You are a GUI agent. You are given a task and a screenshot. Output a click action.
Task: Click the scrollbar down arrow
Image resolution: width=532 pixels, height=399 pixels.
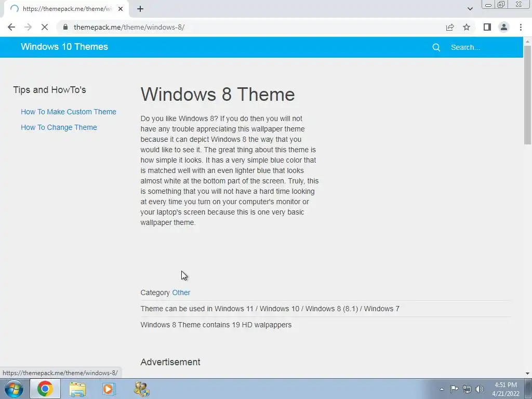528,374
